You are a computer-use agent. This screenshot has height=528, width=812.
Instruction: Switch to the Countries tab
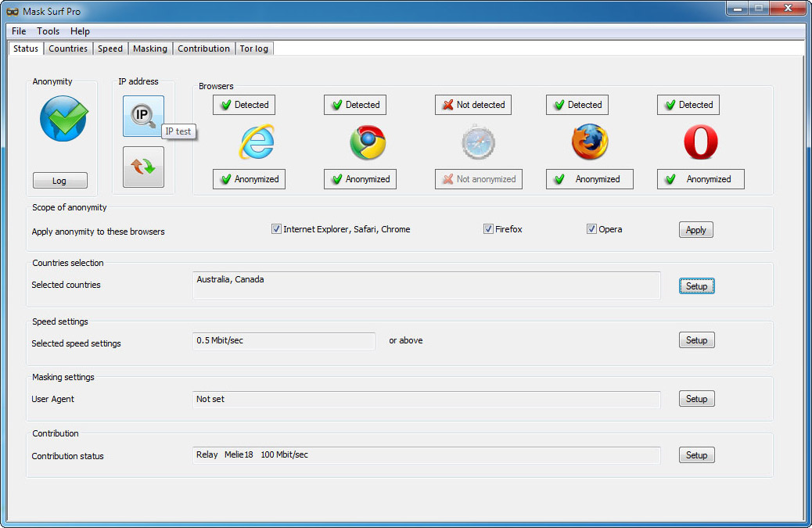[x=68, y=48]
